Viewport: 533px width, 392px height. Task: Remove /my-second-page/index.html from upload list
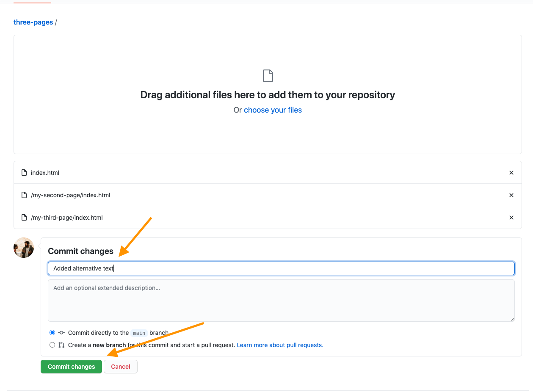[x=511, y=195]
